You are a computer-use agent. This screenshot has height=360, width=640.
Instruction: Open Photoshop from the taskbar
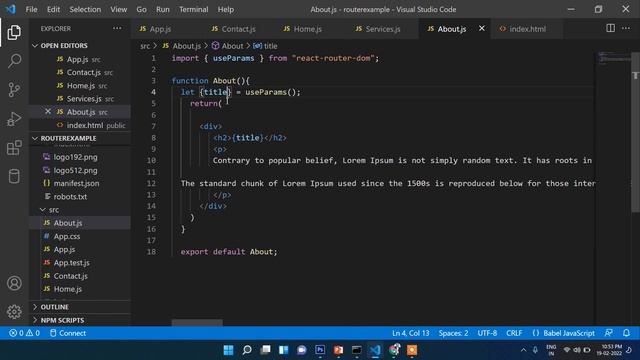[x=320, y=350]
